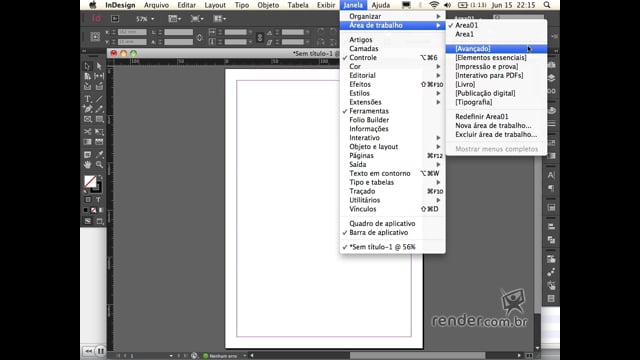This screenshot has height=360, width=640.
Task: Pause the video playback
Action: pos(100,351)
